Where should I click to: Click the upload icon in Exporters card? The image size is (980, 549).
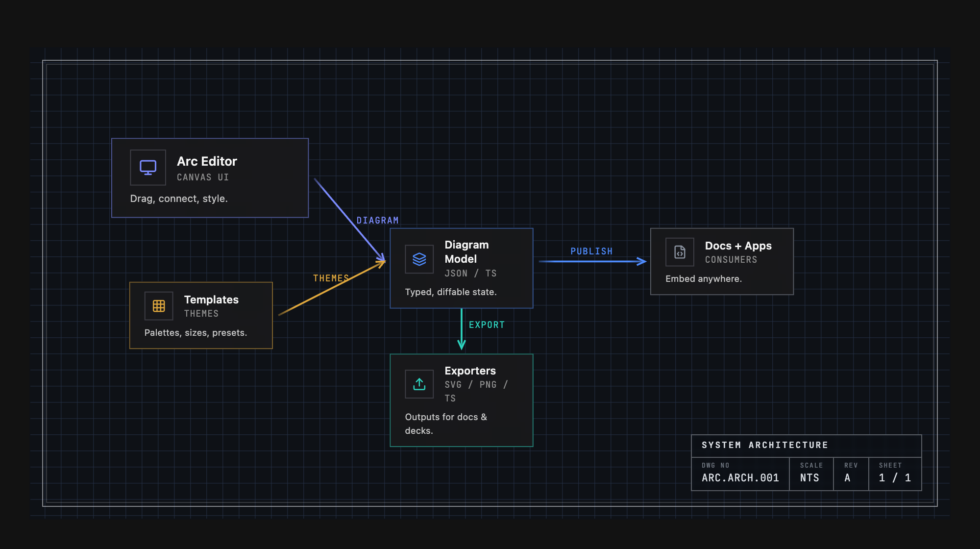pos(419,384)
